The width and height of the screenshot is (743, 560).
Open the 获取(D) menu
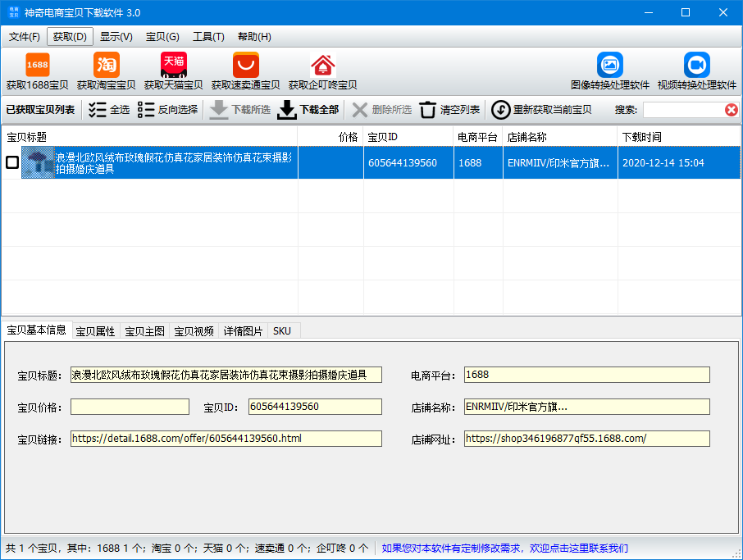70,36
